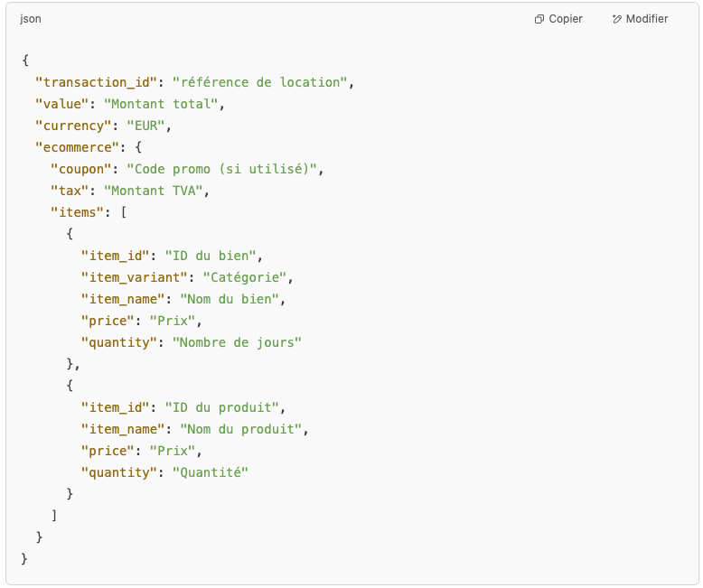Click the "Catégorie" value
The height and width of the screenshot is (588, 703).
coord(245,277)
